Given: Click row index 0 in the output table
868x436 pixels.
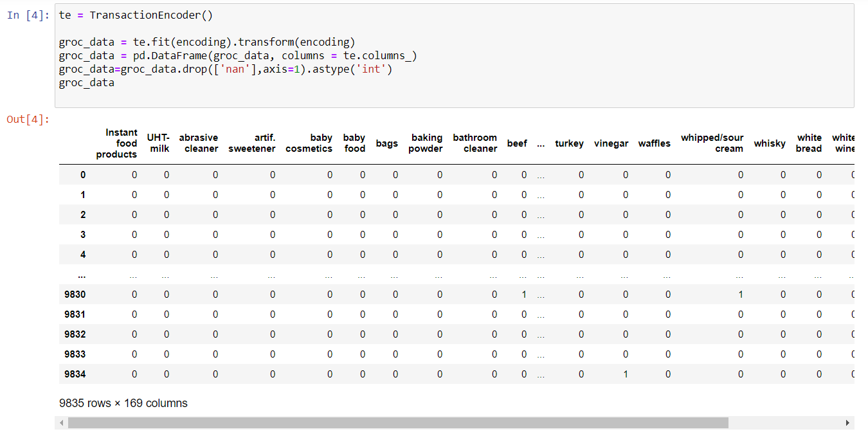Looking at the screenshot, I should (x=82, y=174).
